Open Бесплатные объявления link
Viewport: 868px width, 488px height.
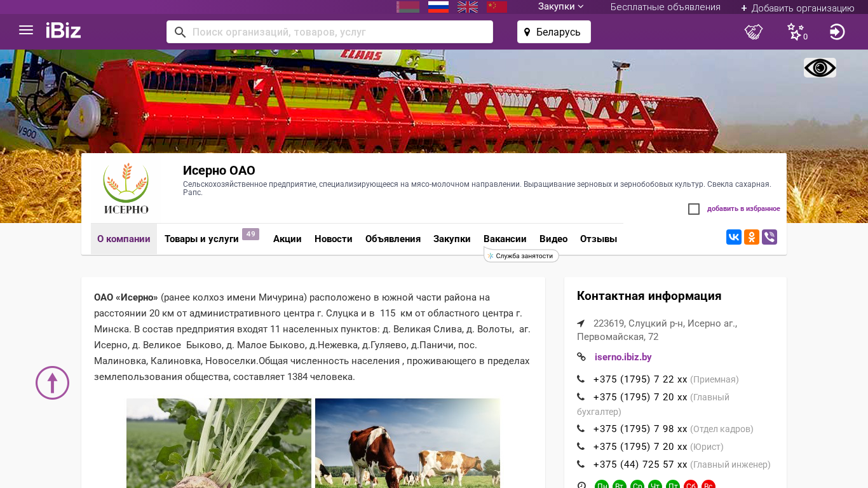point(665,7)
